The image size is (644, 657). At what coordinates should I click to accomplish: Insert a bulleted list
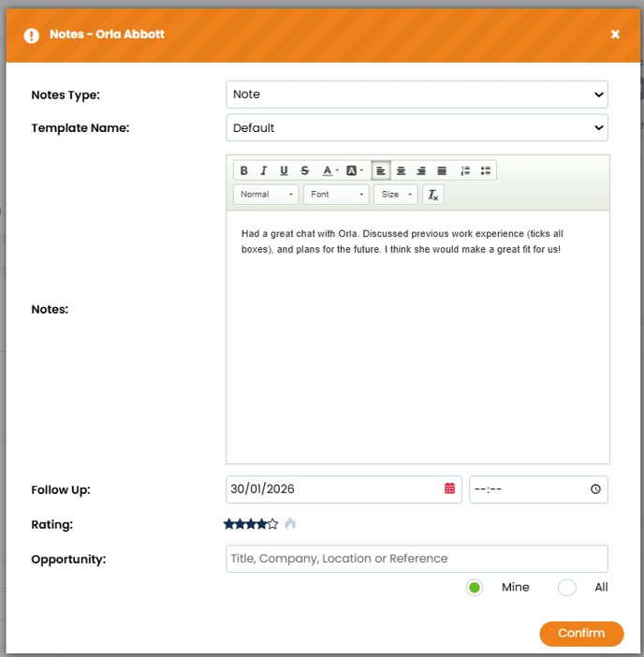point(486,170)
